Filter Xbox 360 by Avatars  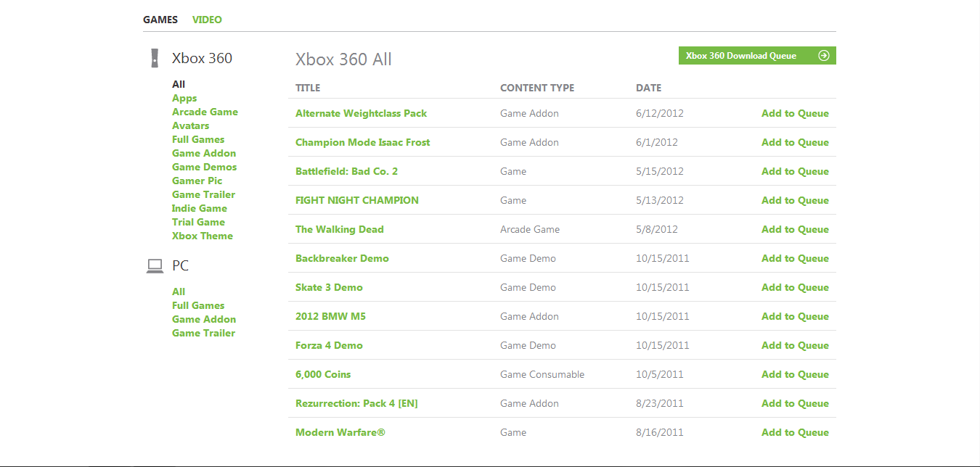click(x=190, y=125)
